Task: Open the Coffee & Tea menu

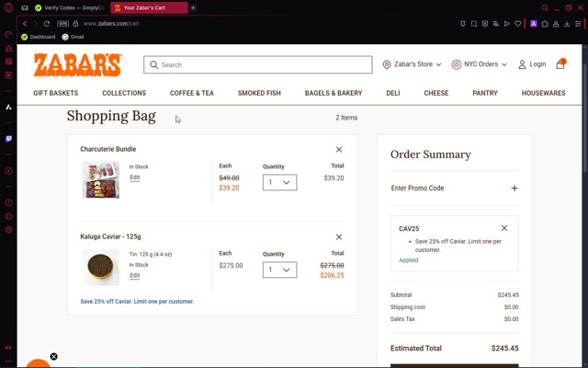Action: tap(192, 93)
